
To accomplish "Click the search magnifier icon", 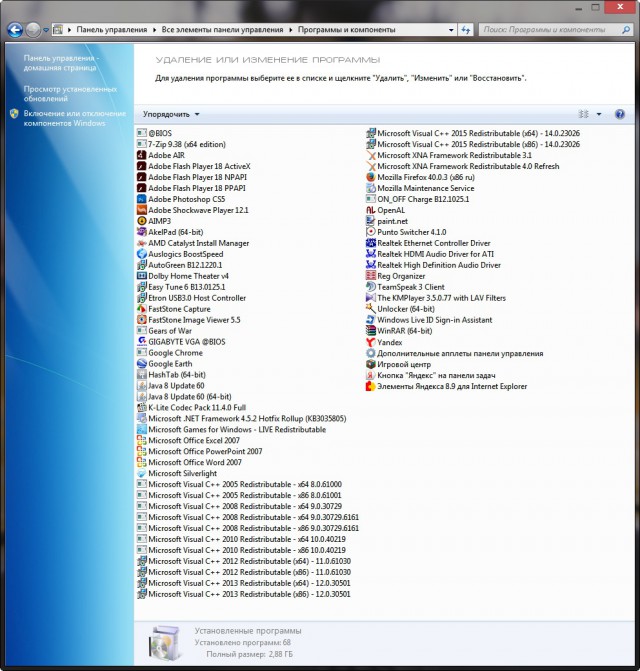I will [626, 30].
